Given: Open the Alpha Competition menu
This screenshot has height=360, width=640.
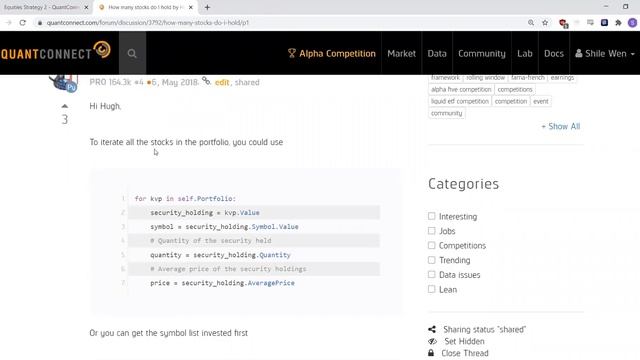Looking at the screenshot, I should (x=331, y=53).
